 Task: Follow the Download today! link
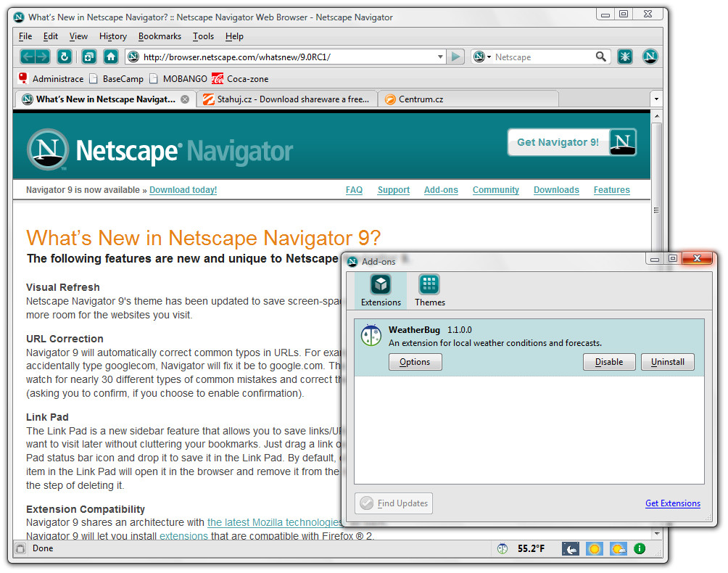point(183,190)
